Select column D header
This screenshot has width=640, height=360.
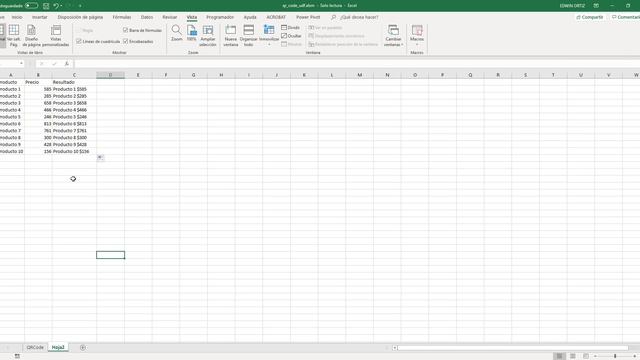click(110, 75)
